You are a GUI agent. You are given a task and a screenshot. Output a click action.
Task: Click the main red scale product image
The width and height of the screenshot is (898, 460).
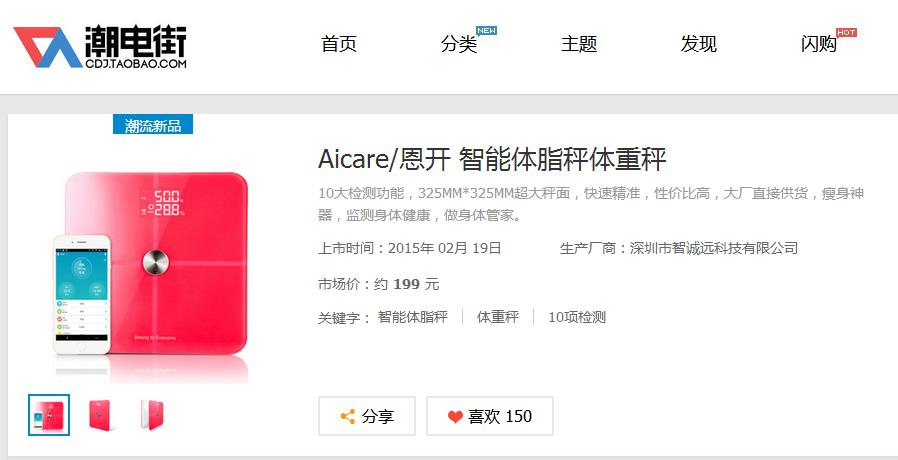pos(152,269)
